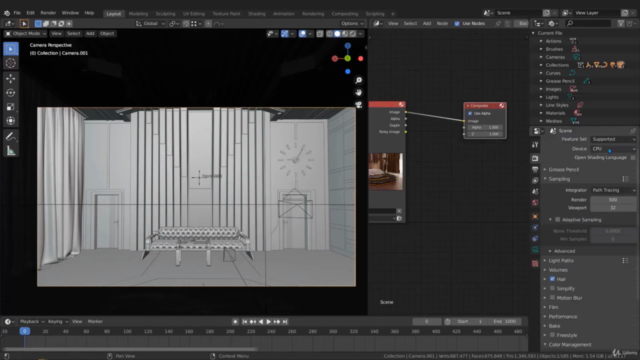This screenshot has width=640, height=360.
Task: Select the Annotate tool
Action: click(11, 137)
